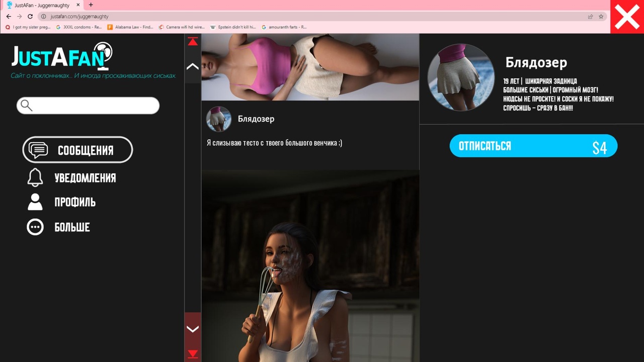The height and width of the screenshot is (362, 644).
Task: Open Сообщения messages in the sidebar
Action: tap(77, 150)
